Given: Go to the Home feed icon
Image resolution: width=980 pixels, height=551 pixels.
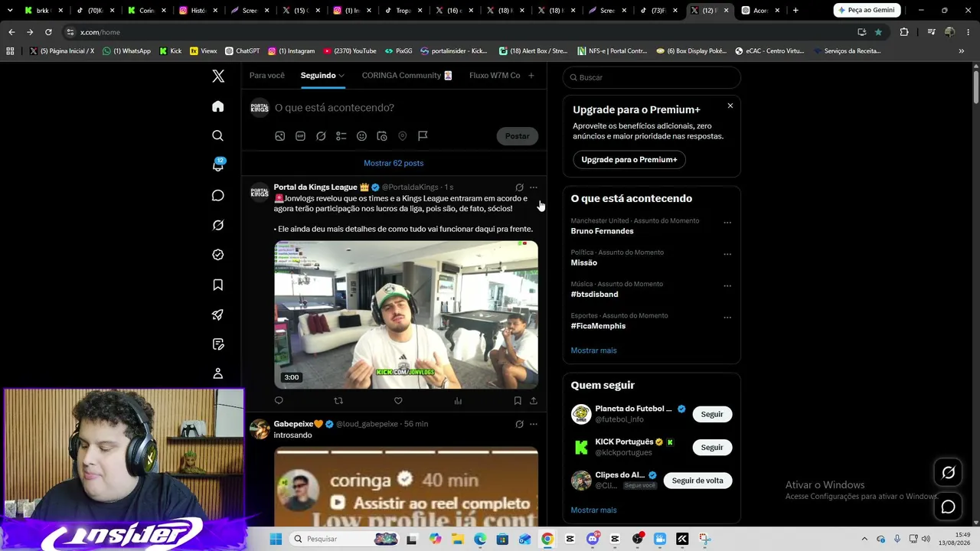Looking at the screenshot, I should coord(218,106).
